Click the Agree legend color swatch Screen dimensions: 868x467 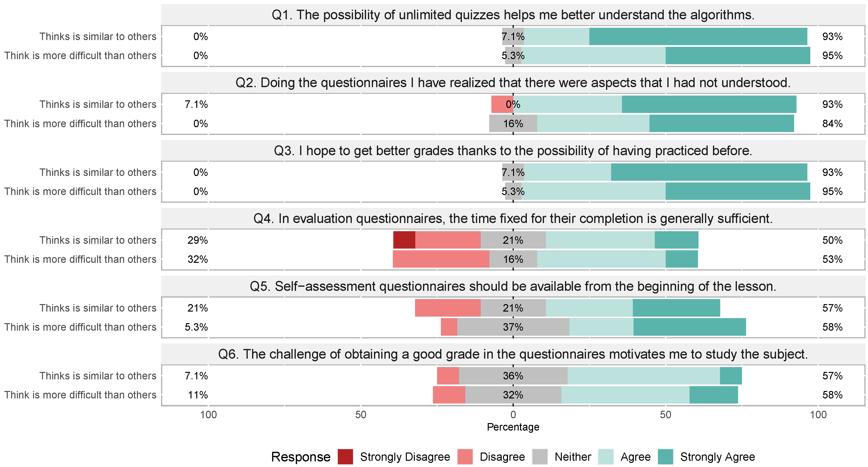(x=606, y=457)
